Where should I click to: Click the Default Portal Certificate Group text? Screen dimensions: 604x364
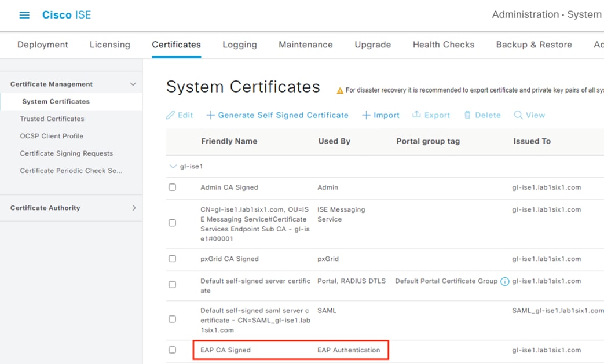point(446,281)
